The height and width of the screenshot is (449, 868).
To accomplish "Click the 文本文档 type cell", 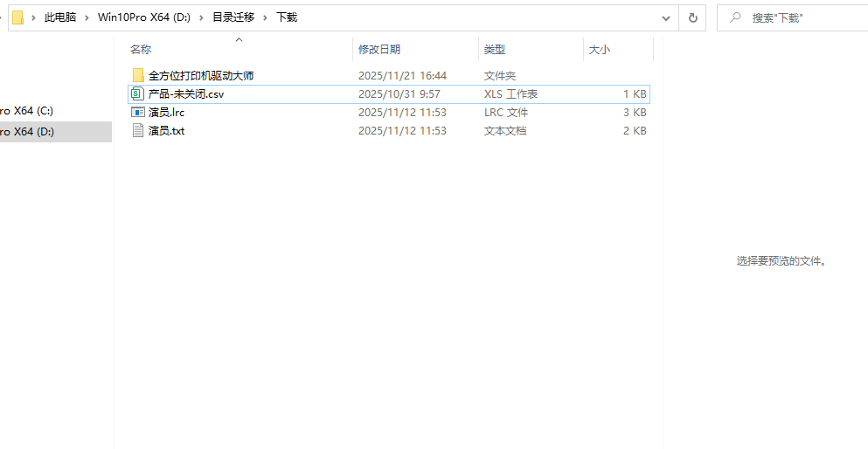I will tap(505, 130).
